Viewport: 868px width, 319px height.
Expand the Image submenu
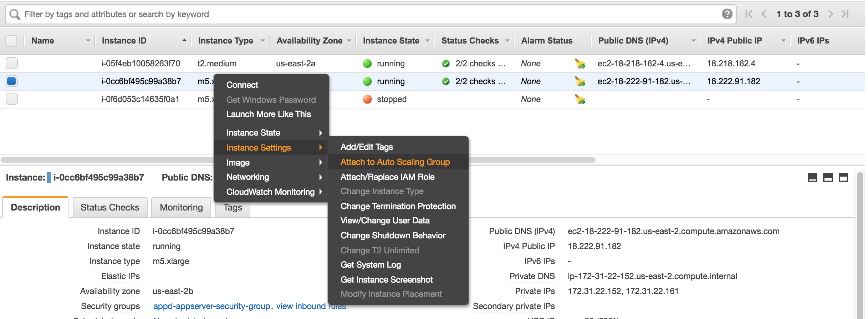[x=271, y=163]
